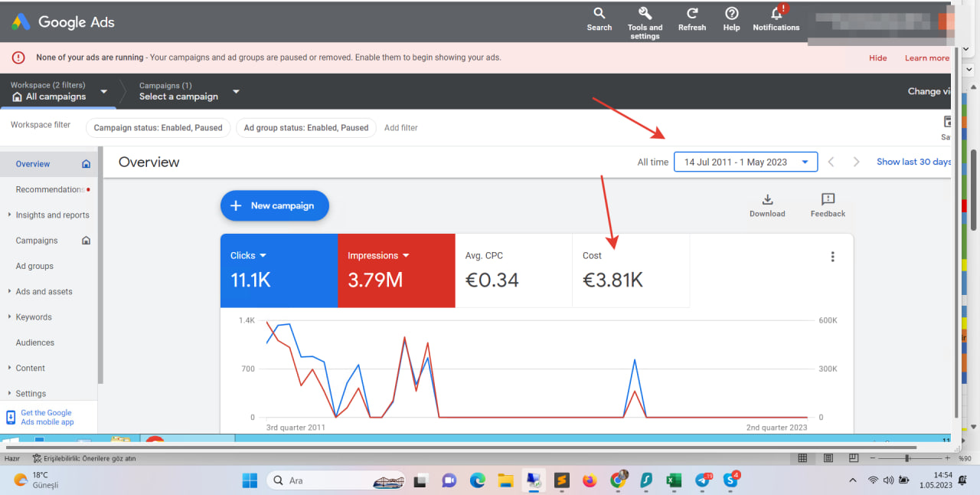Show hidden tray icons chevron
The width and height of the screenshot is (980, 495).
click(x=853, y=480)
